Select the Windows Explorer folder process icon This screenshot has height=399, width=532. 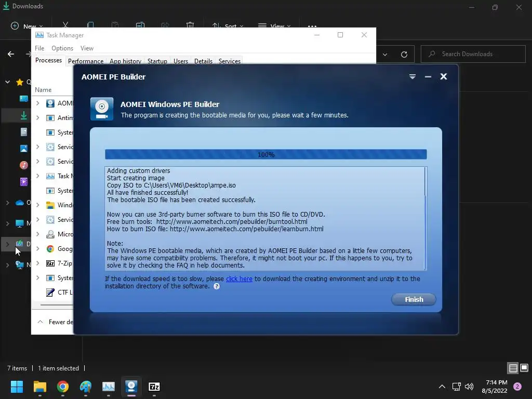[50, 205]
